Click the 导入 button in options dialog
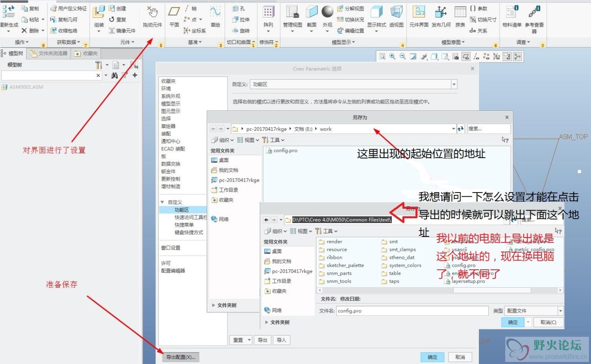 pyautogui.click(x=281, y=340)
